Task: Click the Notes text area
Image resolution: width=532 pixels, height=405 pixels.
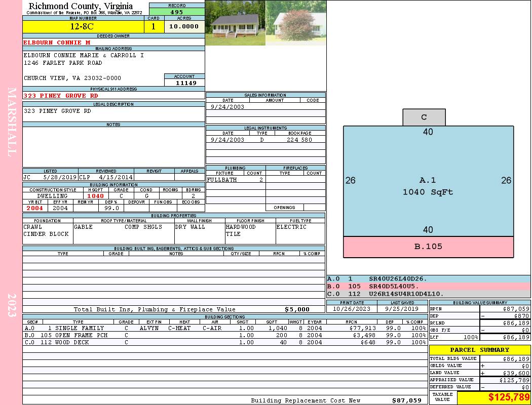Action: point(113,147)
